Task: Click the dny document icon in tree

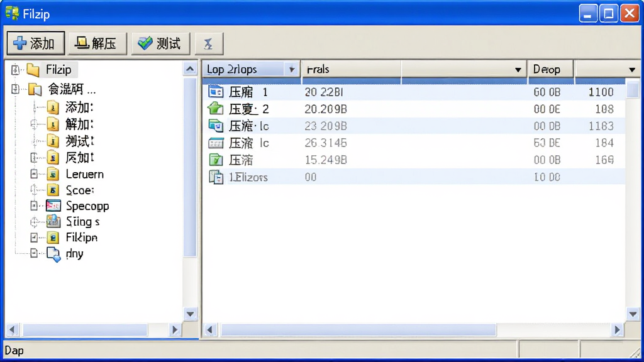Action: [x=53, y=254]
